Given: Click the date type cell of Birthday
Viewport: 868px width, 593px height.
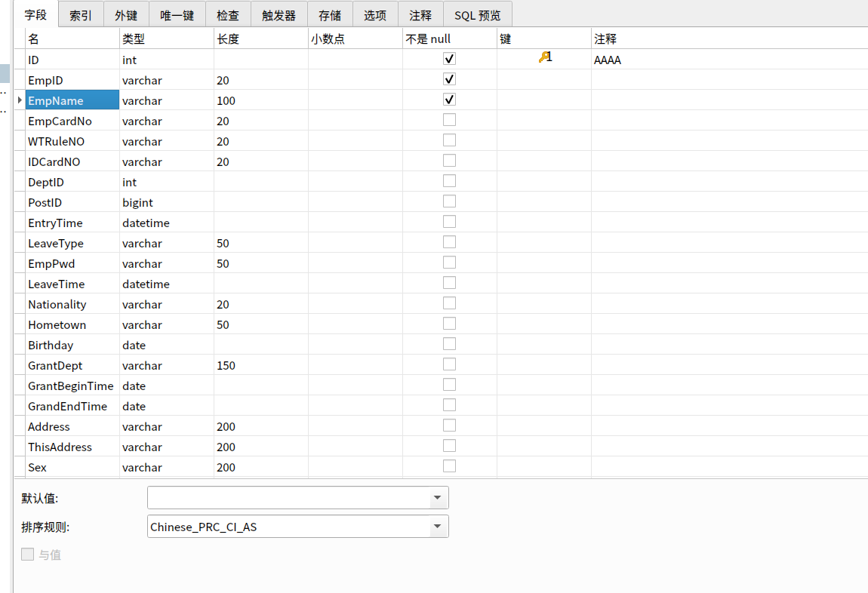Looking at the screenshot, I should (x=167, y=346).
